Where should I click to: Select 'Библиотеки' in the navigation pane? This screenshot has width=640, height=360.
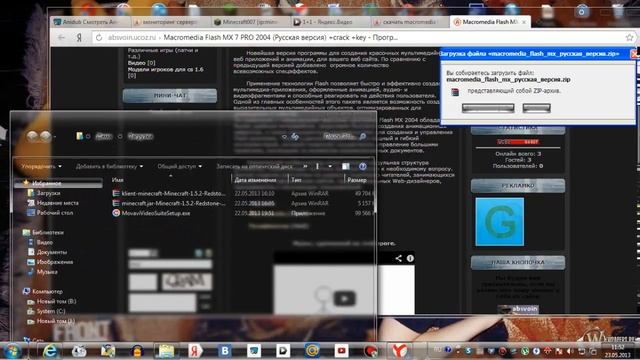tap(48, 232)
